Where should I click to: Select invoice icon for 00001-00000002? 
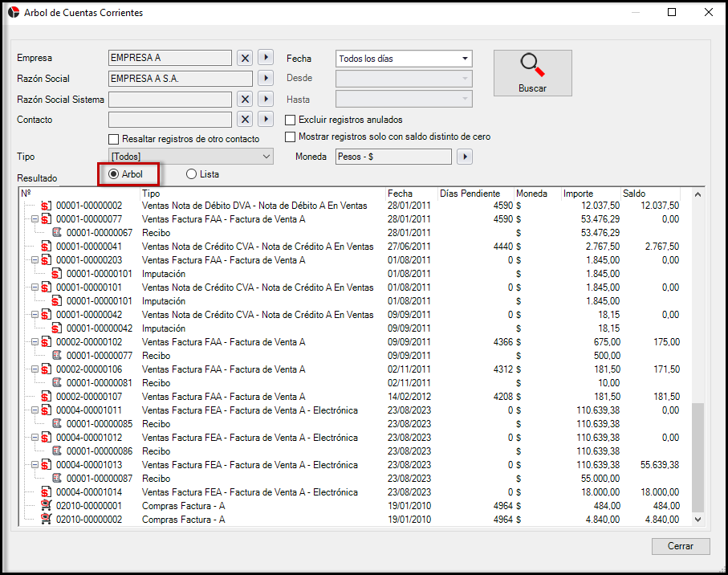click(46, 206)
